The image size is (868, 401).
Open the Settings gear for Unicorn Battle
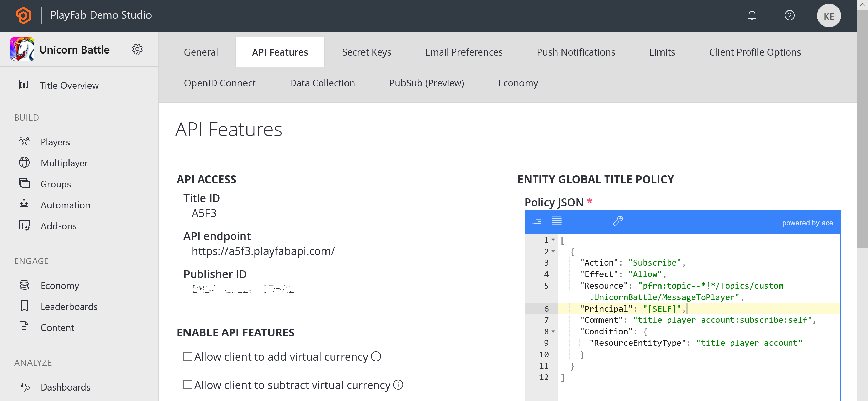[137, 49]
